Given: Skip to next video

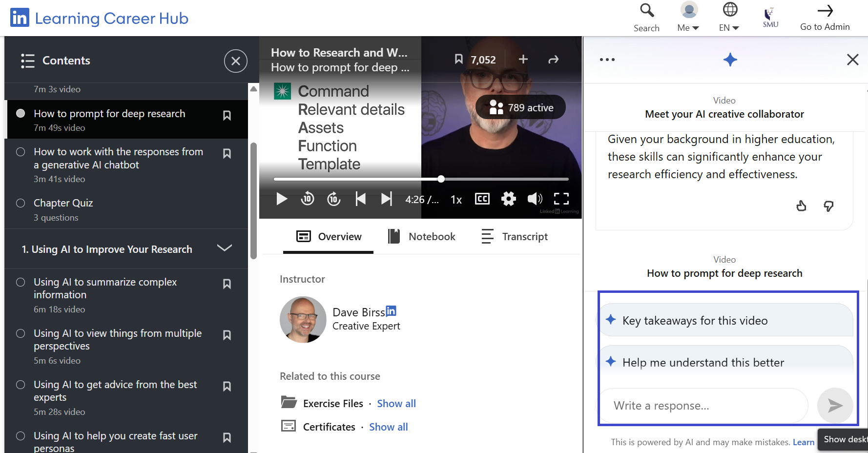Looking at the screenshot, I should coord(386,199).
